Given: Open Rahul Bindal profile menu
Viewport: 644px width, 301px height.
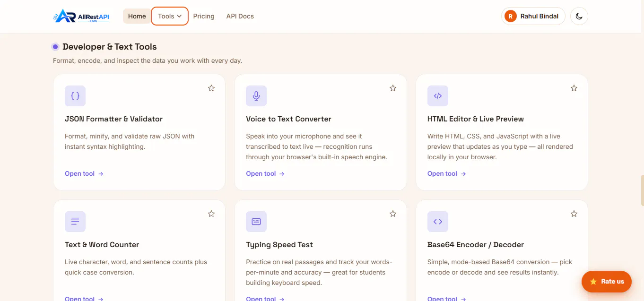Looking at the screenshot, I should pos(533,16).
